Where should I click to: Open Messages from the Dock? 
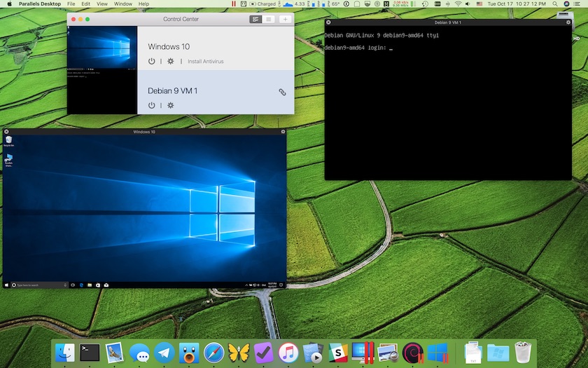139,353
